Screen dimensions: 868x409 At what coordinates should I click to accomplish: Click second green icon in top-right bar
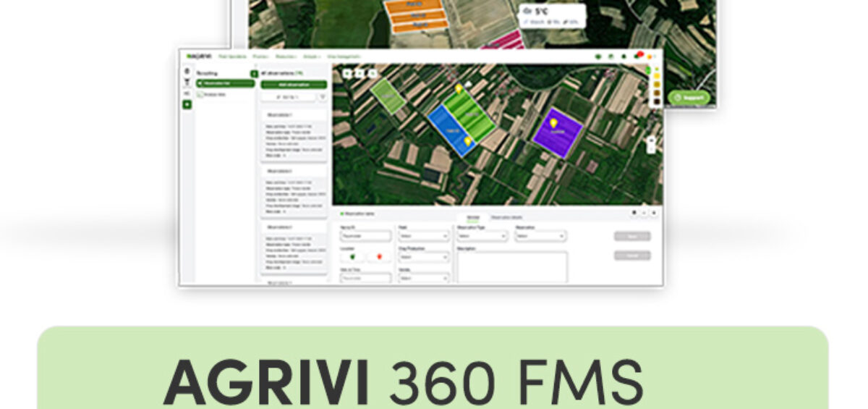pos(611,56)
